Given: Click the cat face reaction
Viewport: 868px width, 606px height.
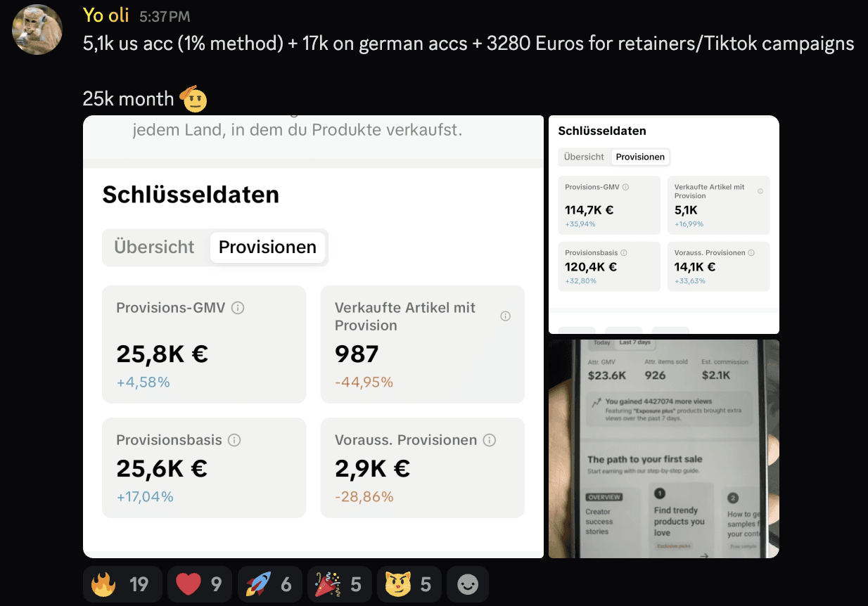Looking at the screenshot, I should pos(409,584).
